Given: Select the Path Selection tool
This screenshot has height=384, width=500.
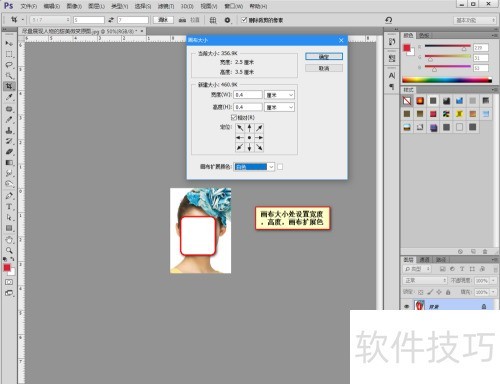Looking at the screenshot, I should point(9,217).
